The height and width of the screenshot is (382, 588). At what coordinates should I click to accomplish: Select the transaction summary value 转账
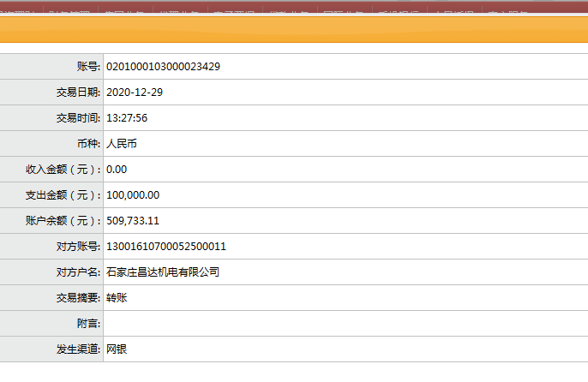(x=117, y=298)
